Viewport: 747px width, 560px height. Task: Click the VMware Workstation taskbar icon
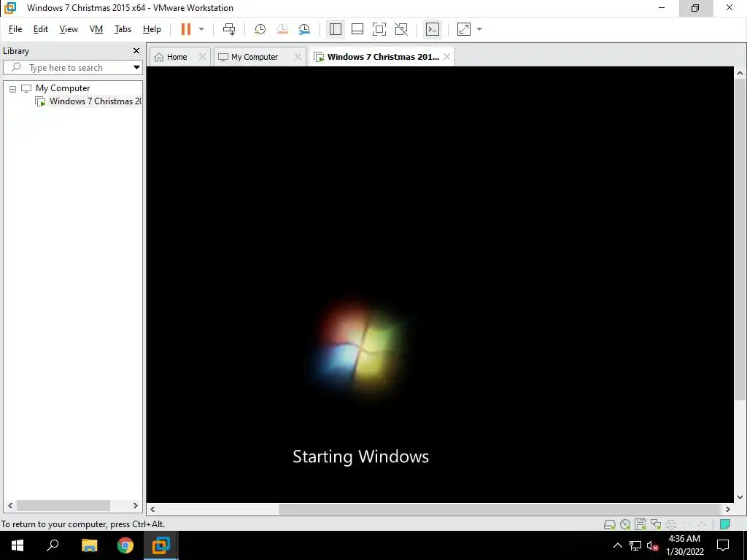(x=161, y=545)
